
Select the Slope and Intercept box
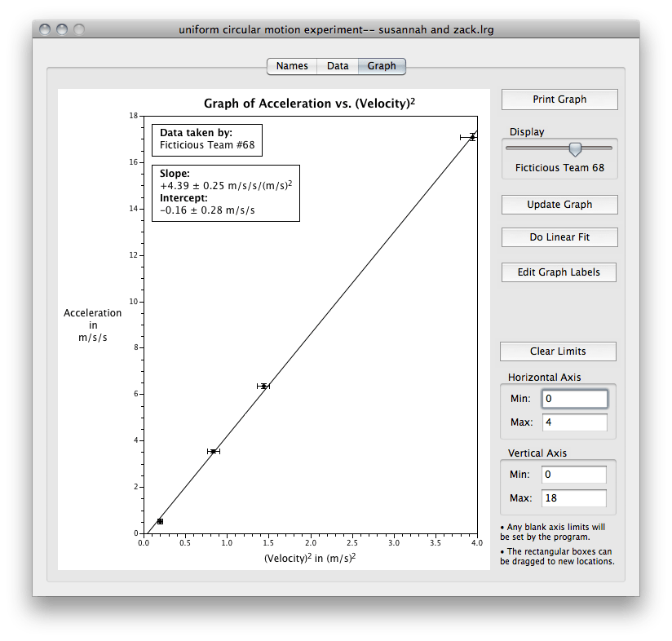click(226, 192)
